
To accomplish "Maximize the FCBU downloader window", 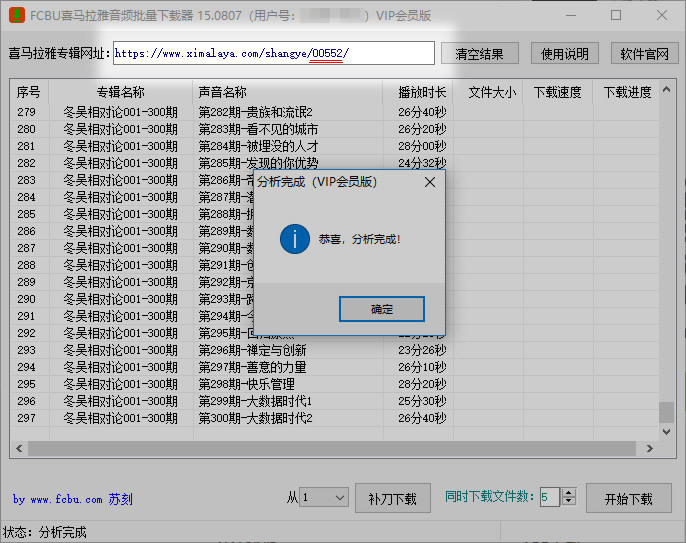I will [616, 15].
